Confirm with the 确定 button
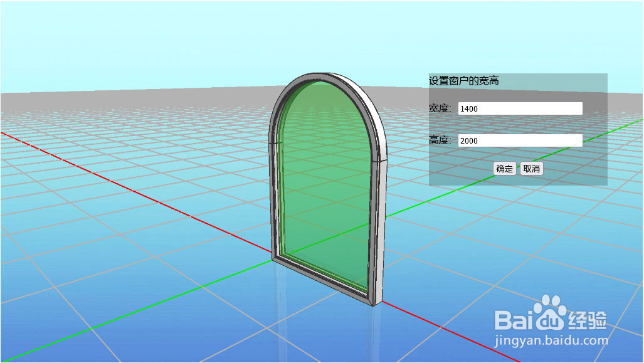The height and width of the screenshot is (363, 644). 504,169
